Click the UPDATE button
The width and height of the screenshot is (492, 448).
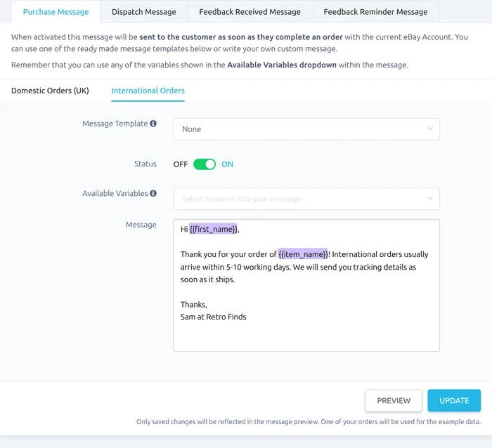pyautogui.click(x=454, y=400)
